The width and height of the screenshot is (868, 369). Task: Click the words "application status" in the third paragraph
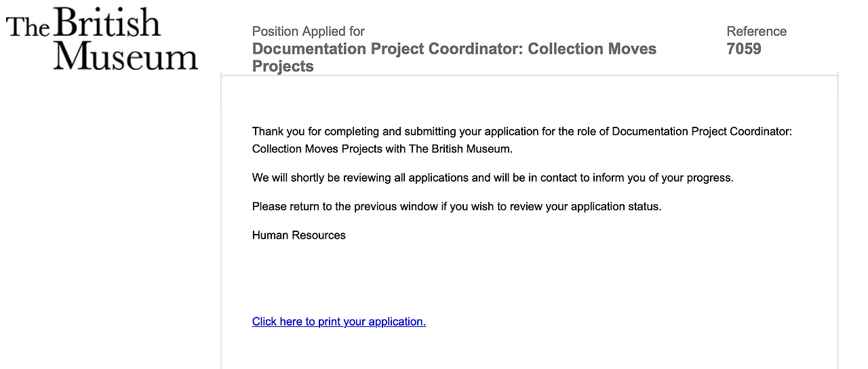616,206
